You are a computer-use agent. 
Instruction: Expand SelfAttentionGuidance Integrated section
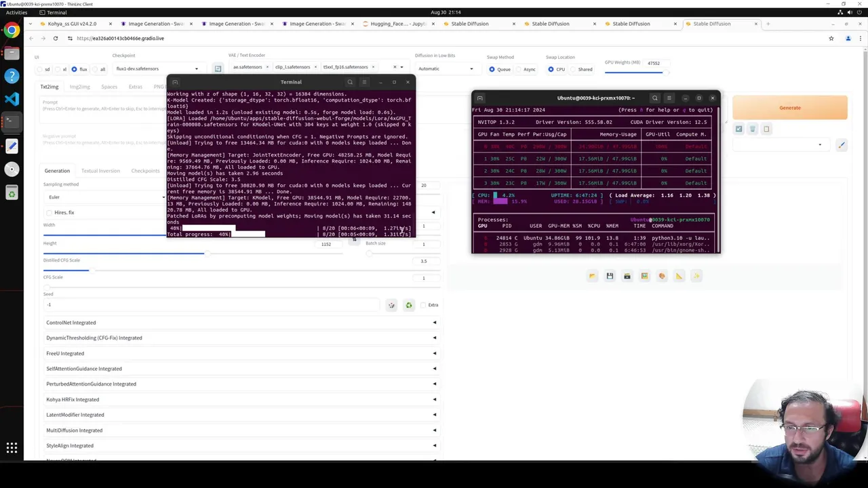[241, 369]
